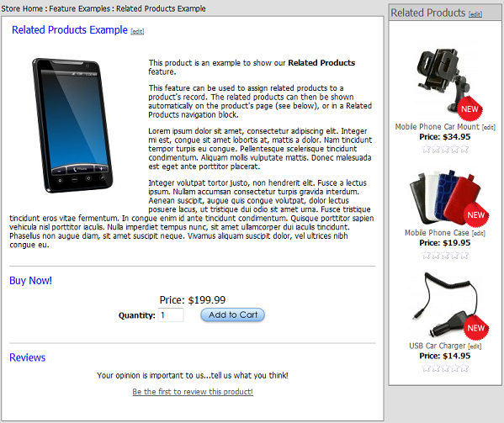Click the NEW badge on Car Mount

(x=470, y=108)
